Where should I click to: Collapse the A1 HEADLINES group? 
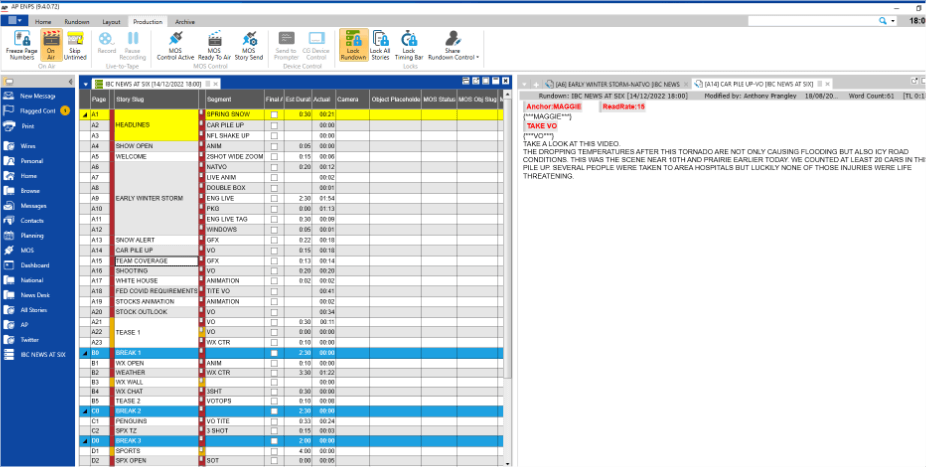click(84, 115)
